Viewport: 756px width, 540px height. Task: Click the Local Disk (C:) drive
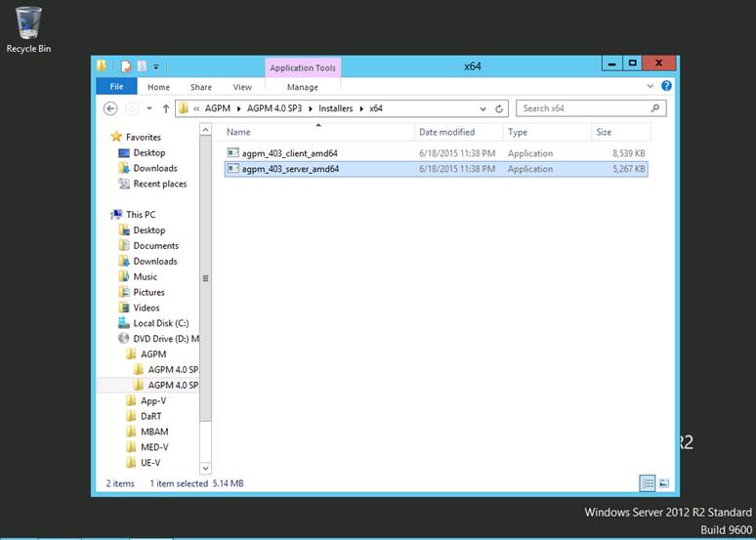pos(160,323)
